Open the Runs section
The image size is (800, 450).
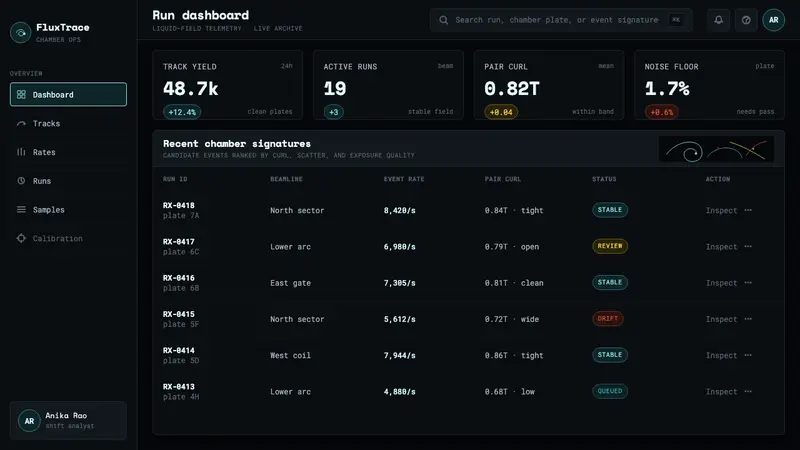click(x=68, y=181)
